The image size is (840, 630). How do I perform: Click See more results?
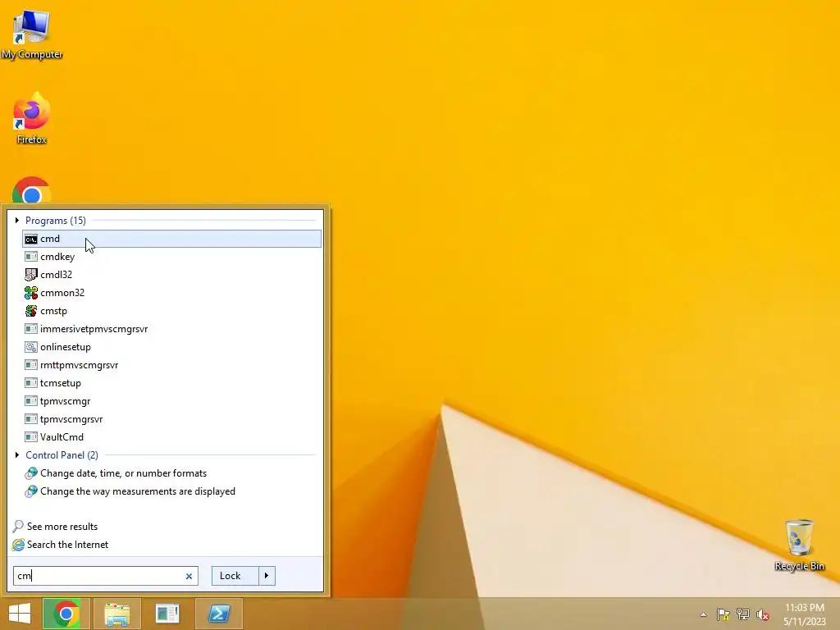point(62,527)
